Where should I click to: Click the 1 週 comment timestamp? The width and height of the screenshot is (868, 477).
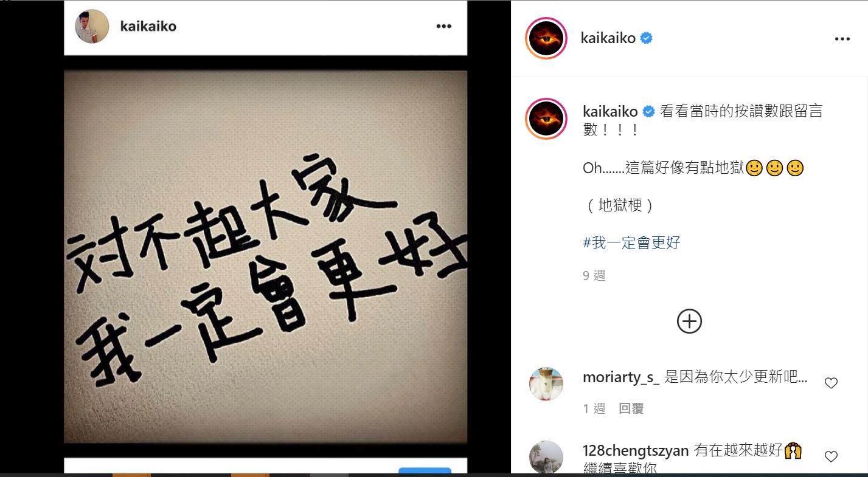(594, 409)
